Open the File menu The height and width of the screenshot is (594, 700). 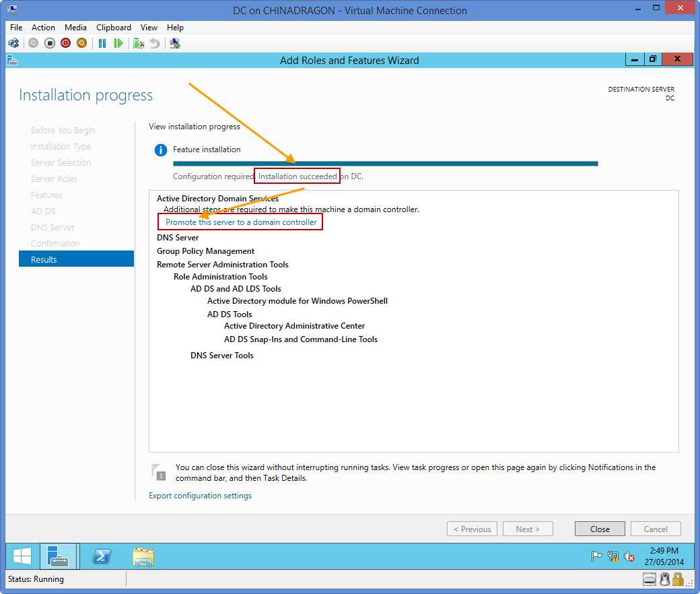pyautogui.click(x=16, y=28)
